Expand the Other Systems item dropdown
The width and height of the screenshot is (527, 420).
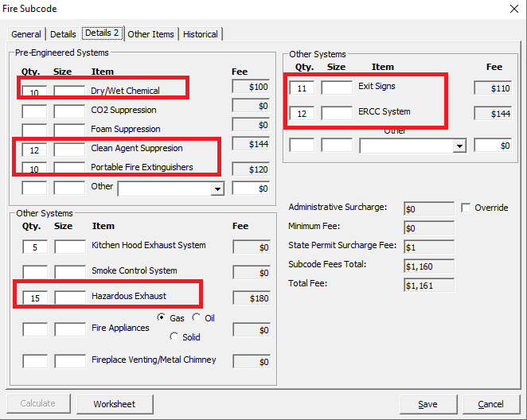459,146
